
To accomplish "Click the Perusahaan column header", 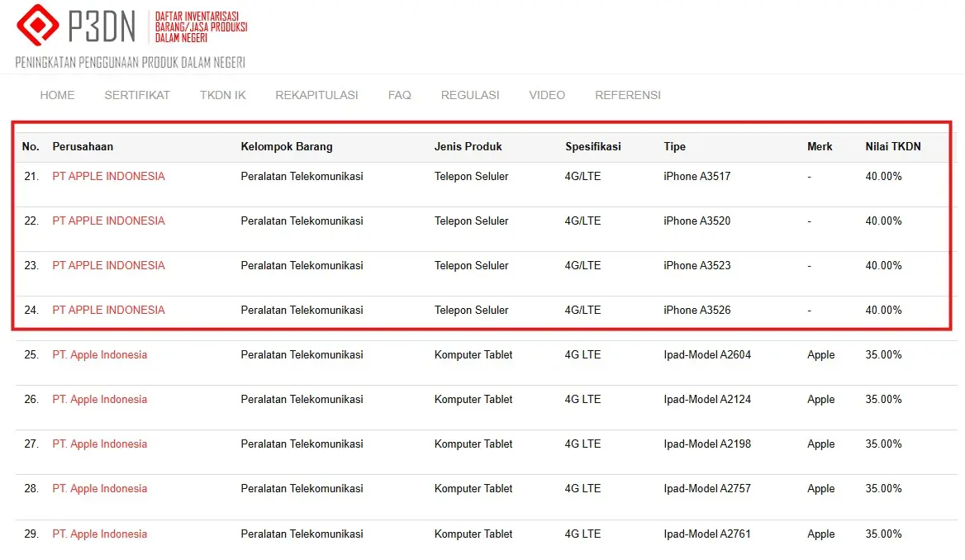I will click(x=83, y=146).
